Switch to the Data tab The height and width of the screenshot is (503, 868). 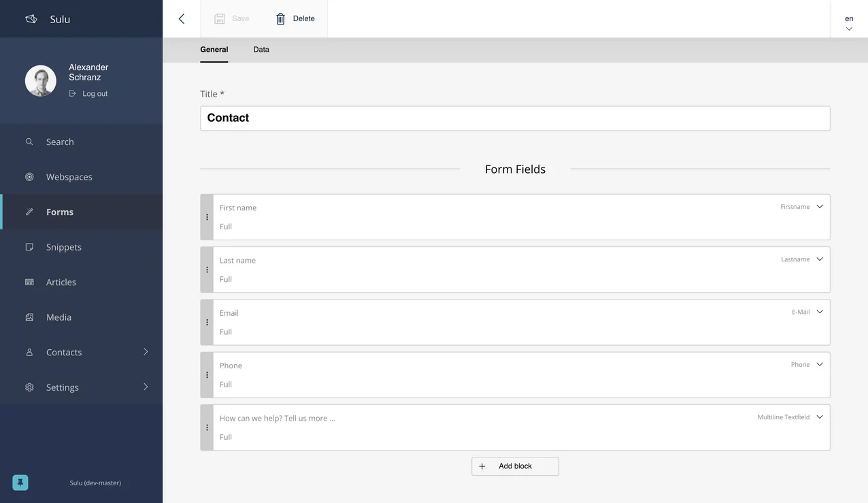pyautogui.click(x=261, y=49)
